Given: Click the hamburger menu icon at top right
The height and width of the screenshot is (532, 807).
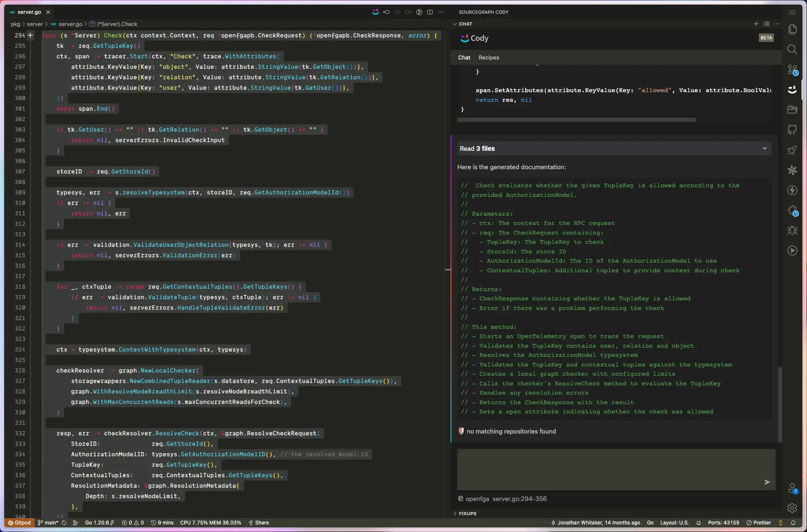Looking at the screenshot, I should click(x=792, y=12).
